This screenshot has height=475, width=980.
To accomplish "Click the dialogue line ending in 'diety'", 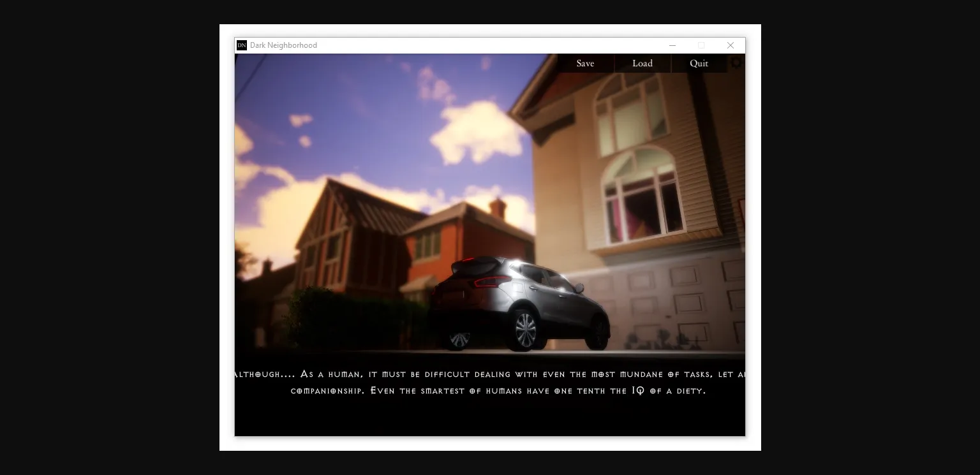I will click(498, 391).
